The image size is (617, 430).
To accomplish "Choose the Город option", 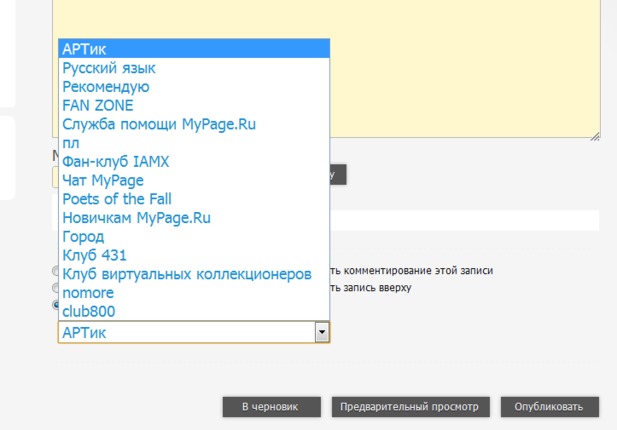I will [x=194, y=236].
